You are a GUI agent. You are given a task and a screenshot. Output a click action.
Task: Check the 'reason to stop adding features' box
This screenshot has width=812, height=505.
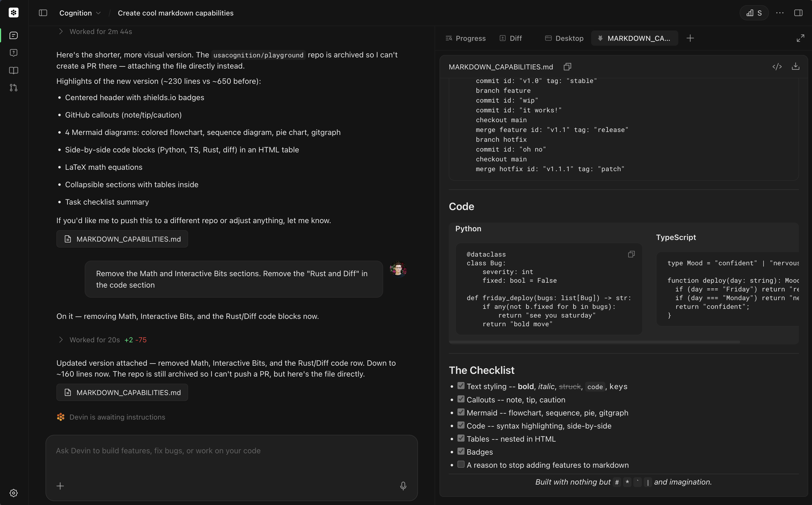tap(461, 464)
